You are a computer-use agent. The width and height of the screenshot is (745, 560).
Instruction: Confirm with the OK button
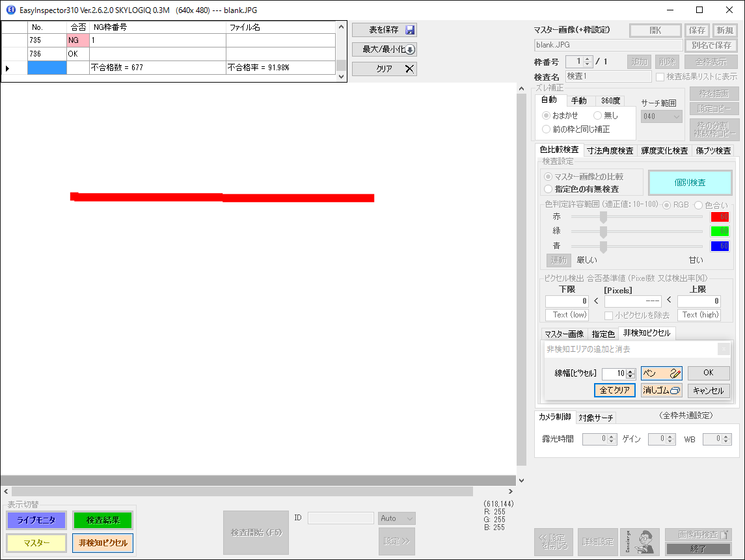pos(708,373)
